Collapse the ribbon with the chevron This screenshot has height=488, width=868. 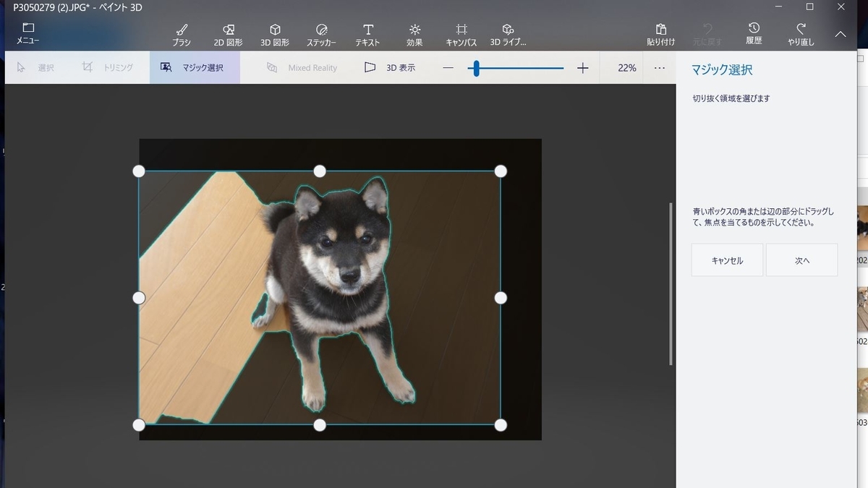point(841,34)
